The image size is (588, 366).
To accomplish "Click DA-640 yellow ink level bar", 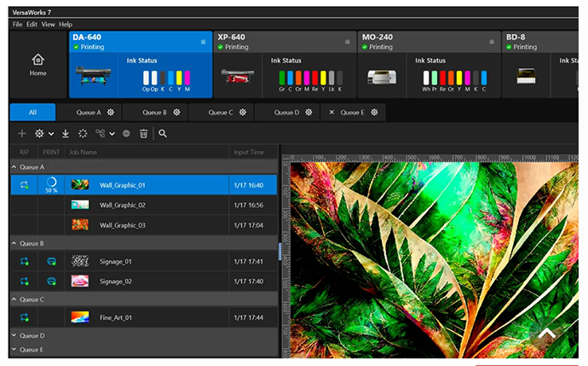I will pos(179,78).
